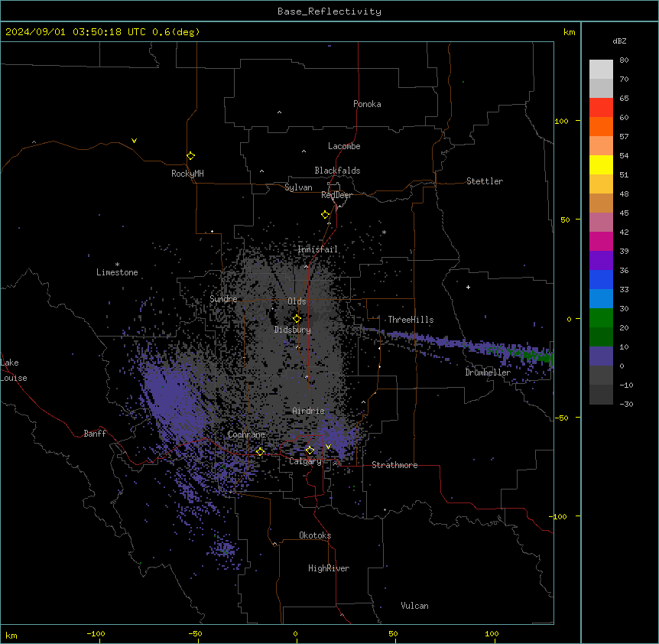
Task: Click the Okotoks label
Action: click(315, 535)
